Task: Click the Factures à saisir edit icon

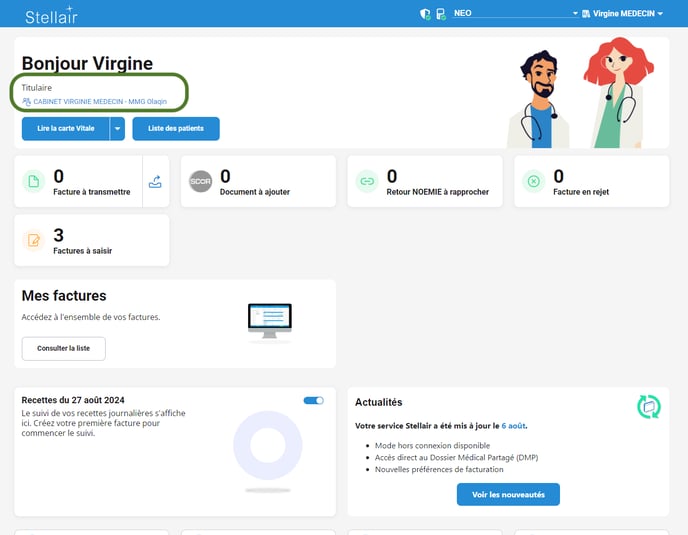Action: tap(33, 240)
